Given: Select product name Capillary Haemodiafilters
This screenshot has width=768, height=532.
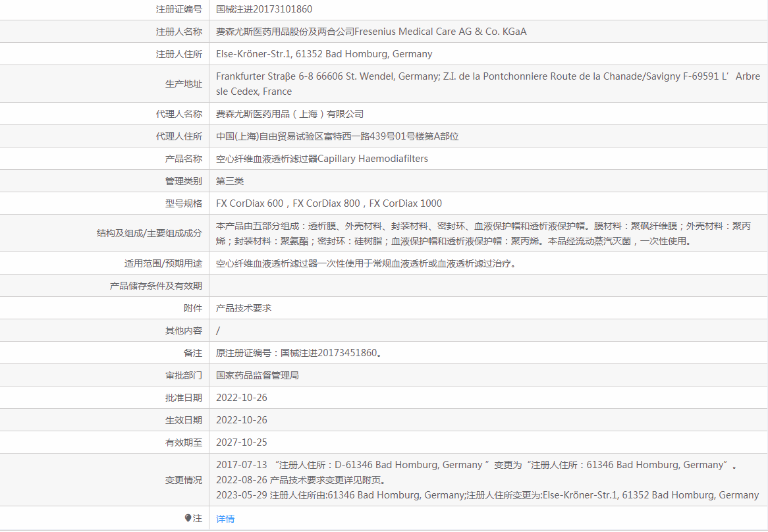Looking at the screenshot, I should [x=373, y=159].
